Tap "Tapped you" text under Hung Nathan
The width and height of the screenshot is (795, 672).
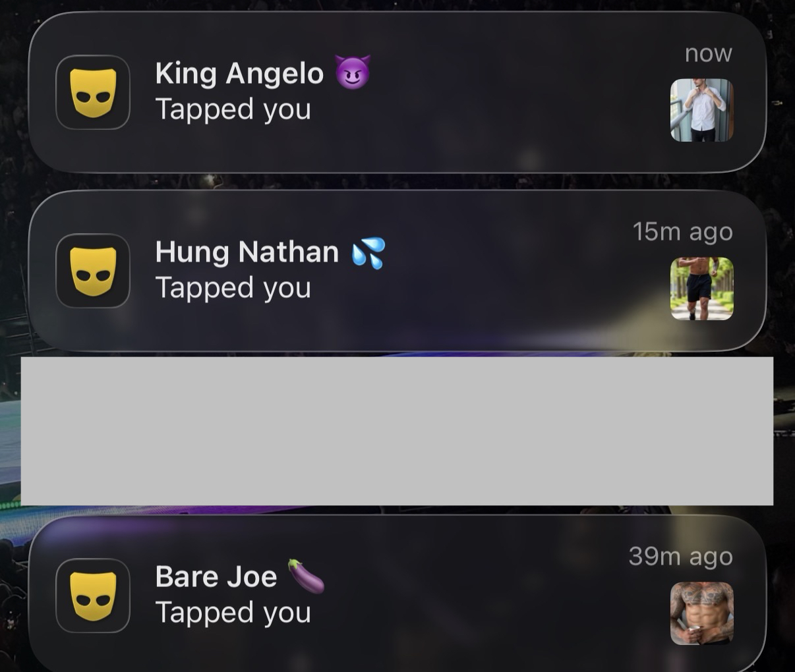[233, 288]
